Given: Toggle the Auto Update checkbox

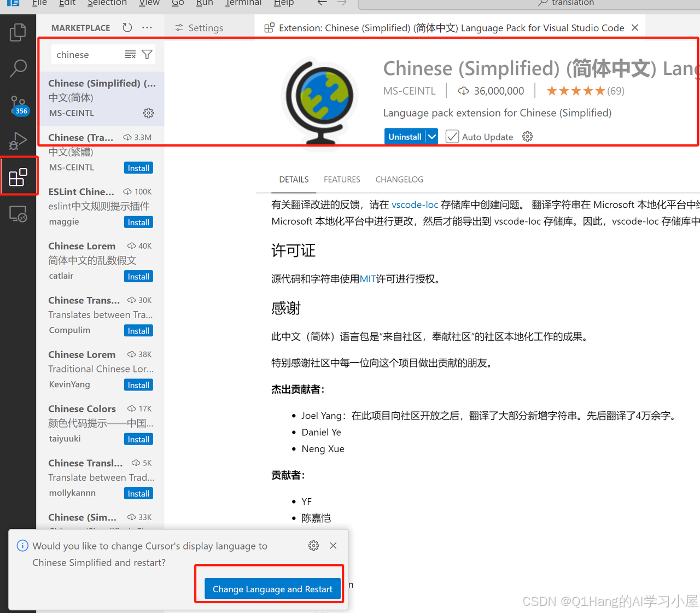Looking at the screenshot, I should pyautogui.click(x=452, y=137).
